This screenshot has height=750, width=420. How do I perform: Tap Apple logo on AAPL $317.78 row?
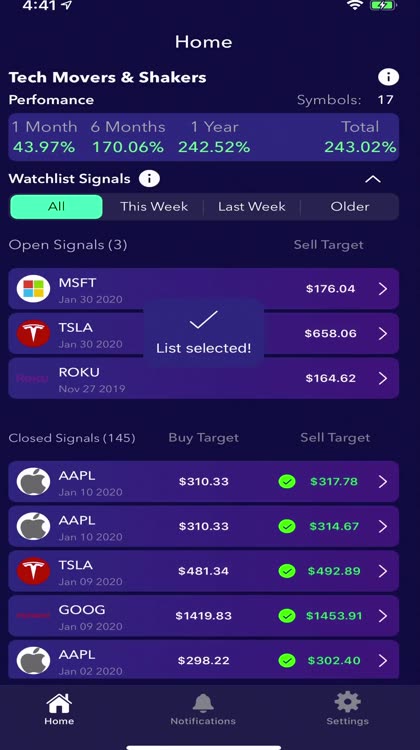(33, 482)
